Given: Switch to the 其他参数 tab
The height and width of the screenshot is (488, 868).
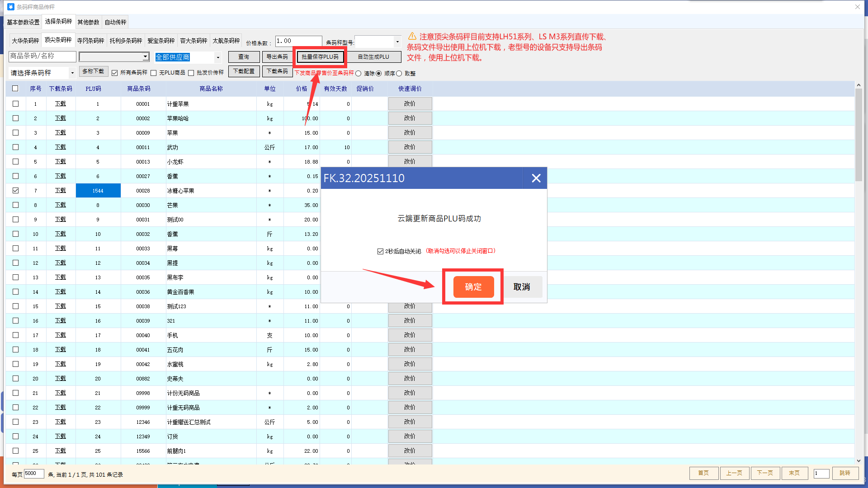Looking at the screenshot, I should [x=88, y=22].
